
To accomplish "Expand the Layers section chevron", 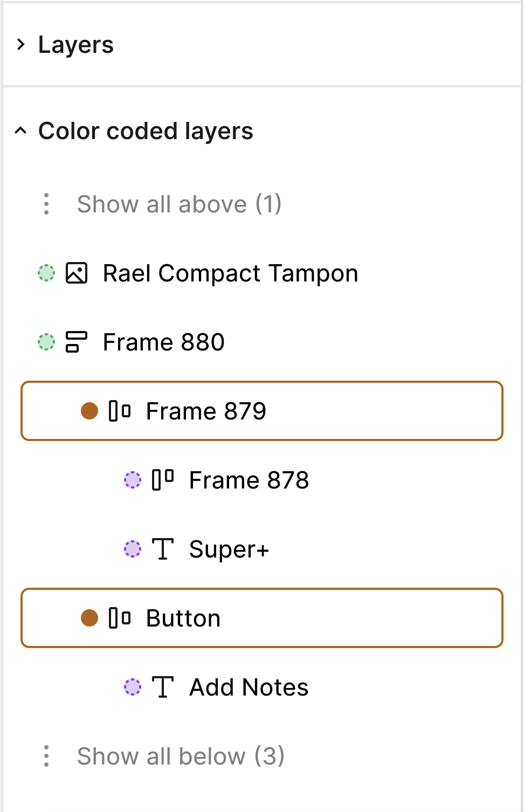I will 20,44.
